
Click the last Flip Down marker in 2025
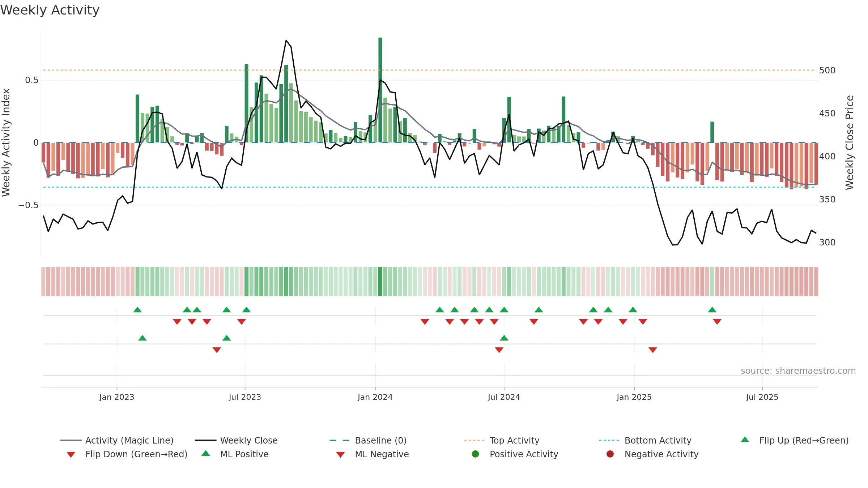click(717, 322)
